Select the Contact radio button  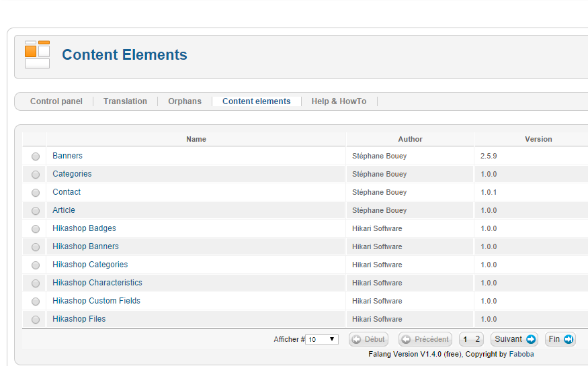(36, 193)
